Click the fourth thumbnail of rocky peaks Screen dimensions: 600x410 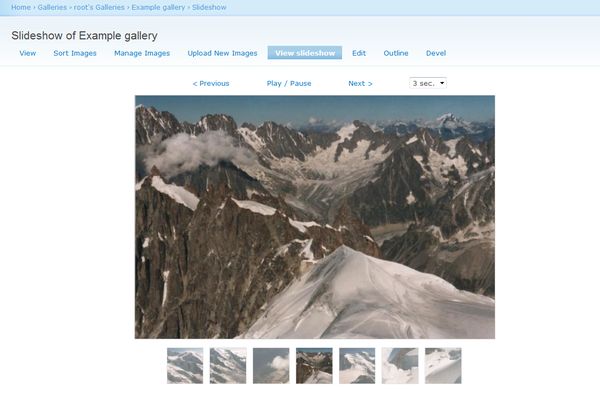tap(314, 365)
